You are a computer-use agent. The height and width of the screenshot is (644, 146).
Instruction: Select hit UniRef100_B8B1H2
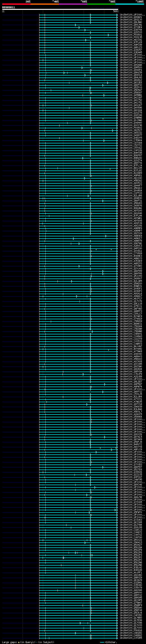(131, 158)
